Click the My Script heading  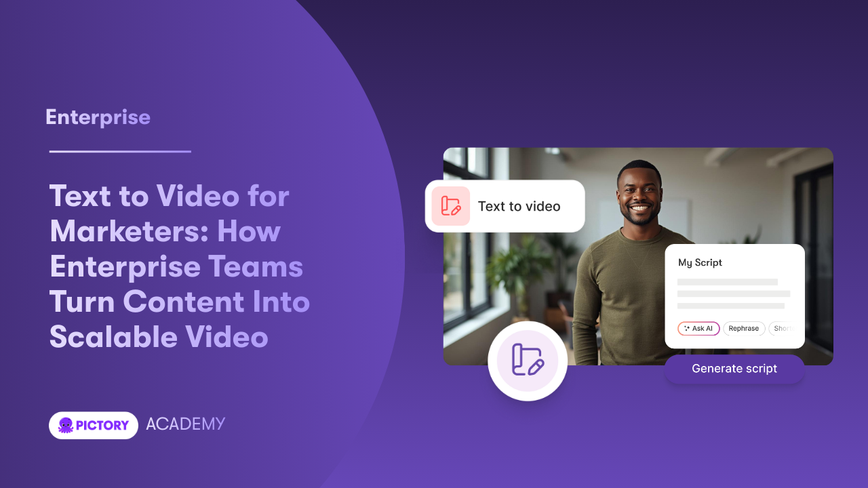point(700,262)
